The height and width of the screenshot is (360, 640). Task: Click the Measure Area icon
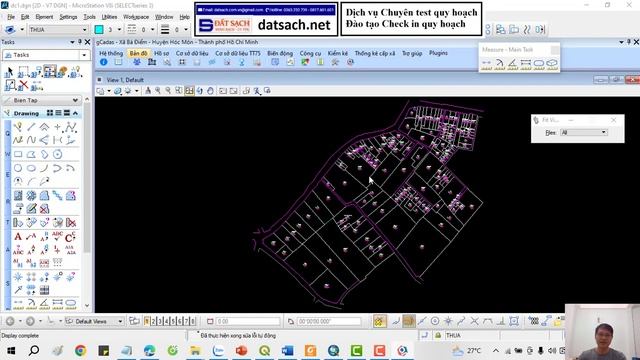[x=539, y=63]
